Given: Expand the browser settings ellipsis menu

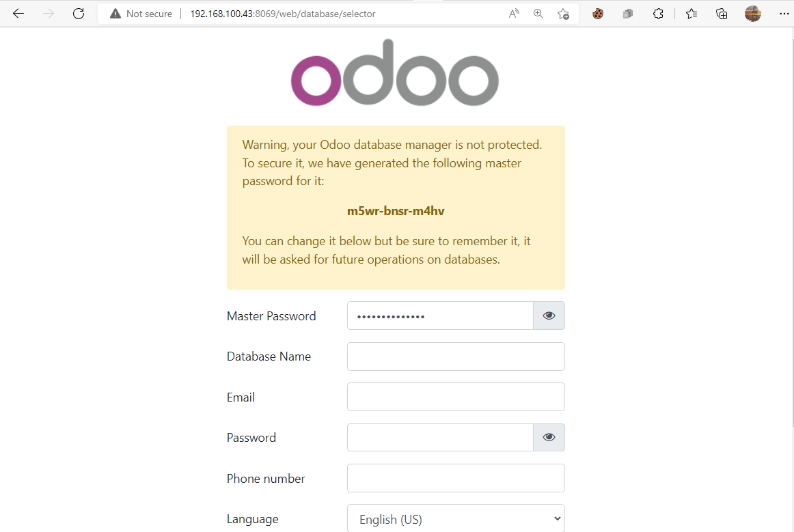Looking at the screenshot, I should (x=784, y=14).
